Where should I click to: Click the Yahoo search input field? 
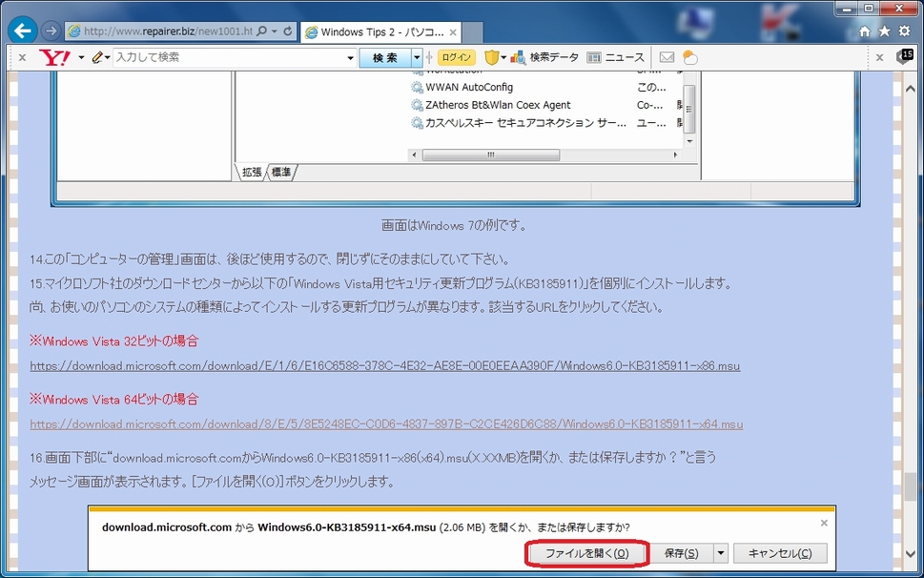tap(230, 57)
